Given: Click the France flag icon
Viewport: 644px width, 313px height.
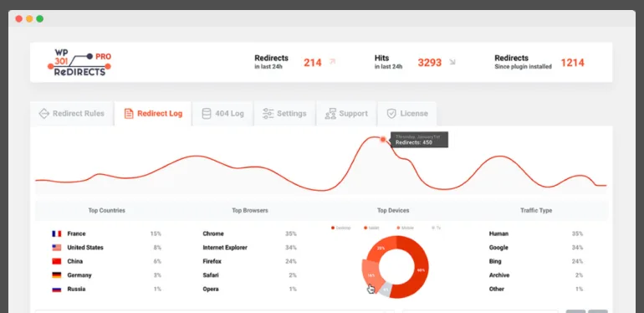Looking at the screenshot, I should tap(57, 233).
